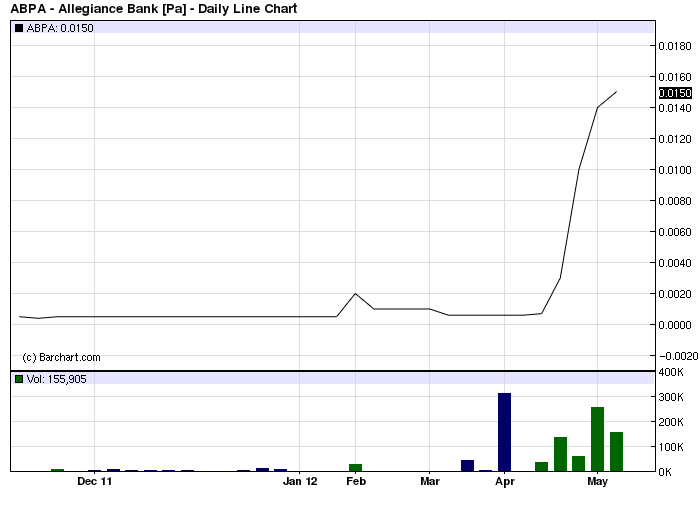
Task: Click the 100K volume axis label
Action: [x=671, y=447]
